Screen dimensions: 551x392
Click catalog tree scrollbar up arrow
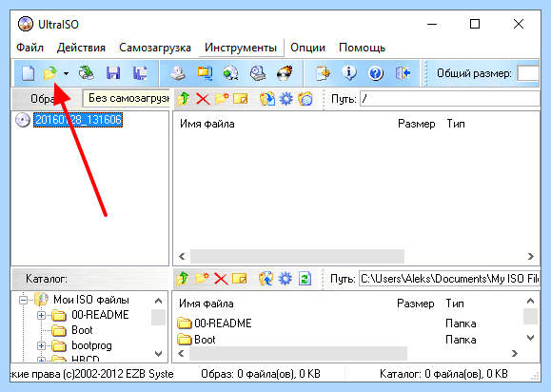[x=159, y=301]
